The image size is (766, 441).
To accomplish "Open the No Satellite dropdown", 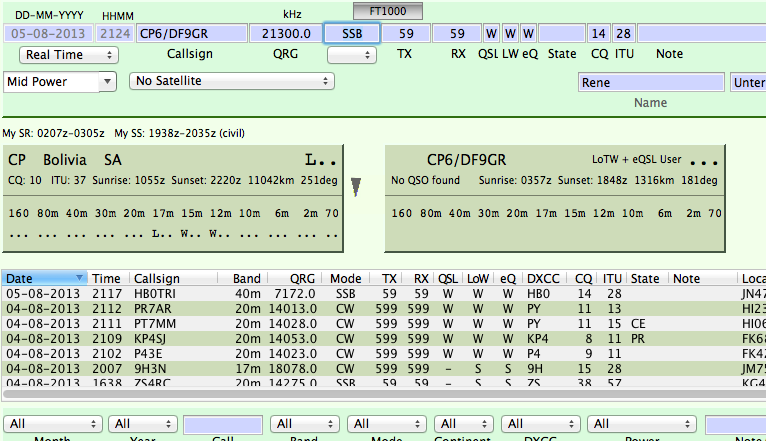I will coord(232,81).
